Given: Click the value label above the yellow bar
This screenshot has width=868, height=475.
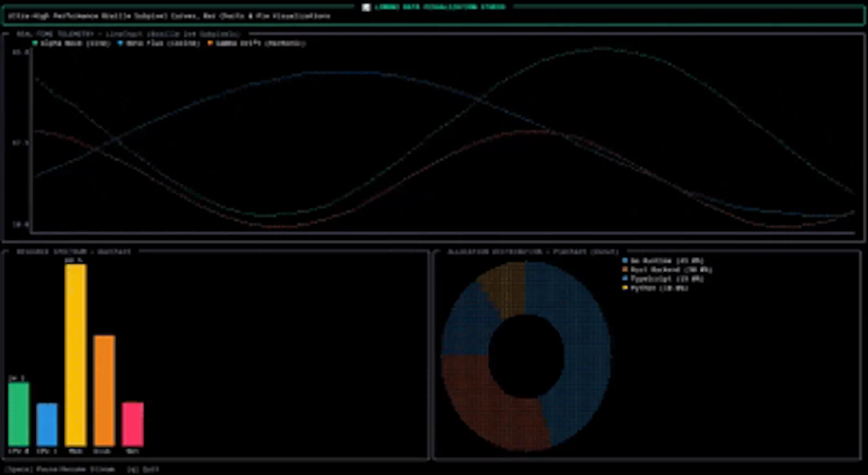Looking at the screenshot, I should pyautogui.click(x=74, y=260).
